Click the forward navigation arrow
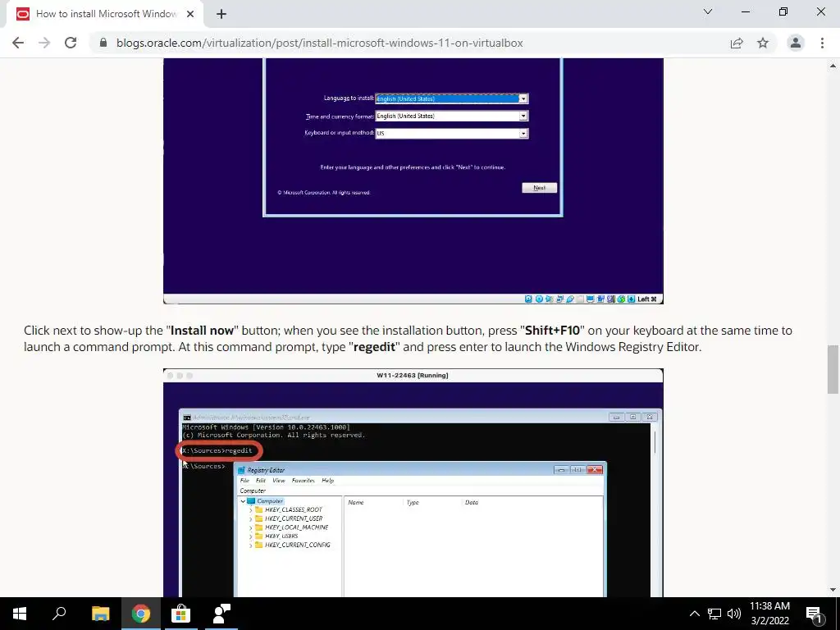Screen dimensions: 840x630 pos(44,43)
